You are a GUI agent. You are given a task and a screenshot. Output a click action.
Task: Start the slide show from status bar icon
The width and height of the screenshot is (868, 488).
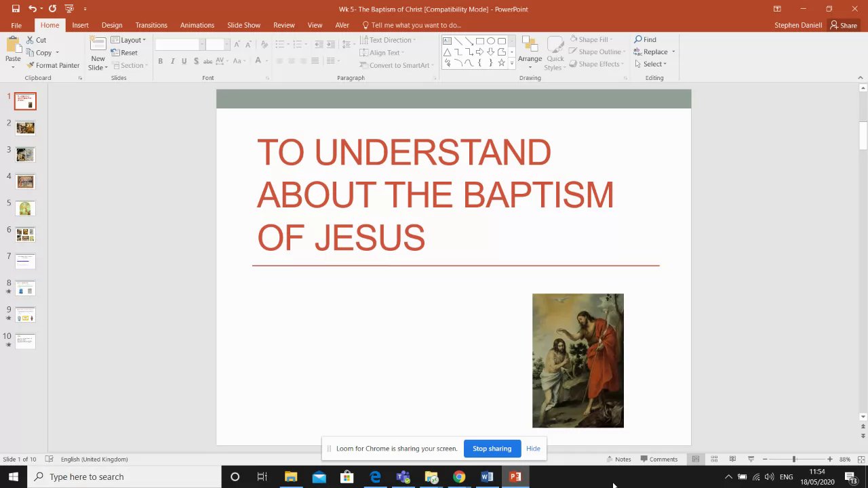[751, 460]
